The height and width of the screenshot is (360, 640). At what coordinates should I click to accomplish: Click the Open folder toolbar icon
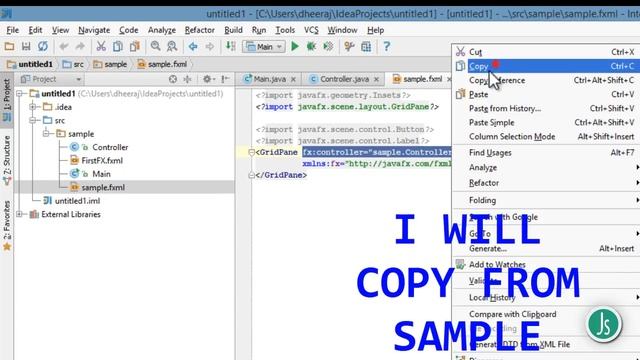9,47
